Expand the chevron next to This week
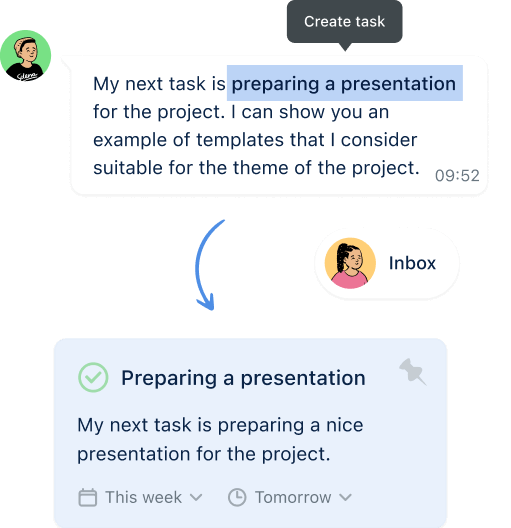This screenshot has width=511, height=528. pyautogui.click(x=196, y=497)
